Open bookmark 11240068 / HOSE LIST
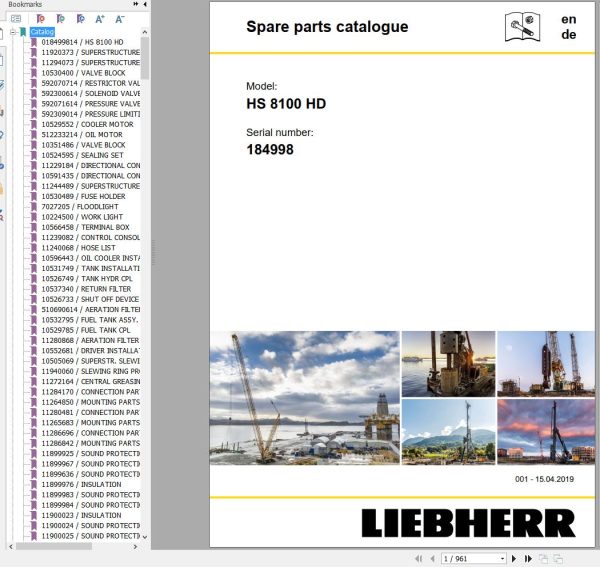600x567 pixels. tap(78, 248)
